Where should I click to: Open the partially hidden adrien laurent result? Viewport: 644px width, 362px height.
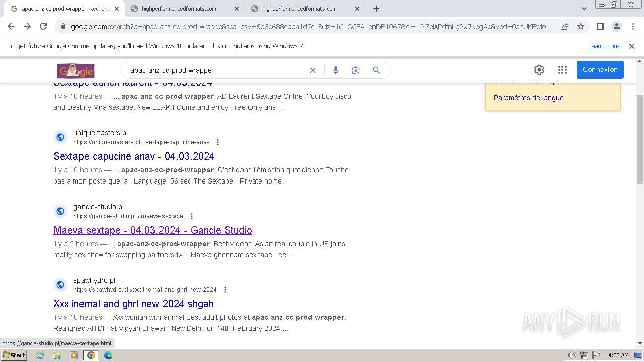(x=132, y=84)
